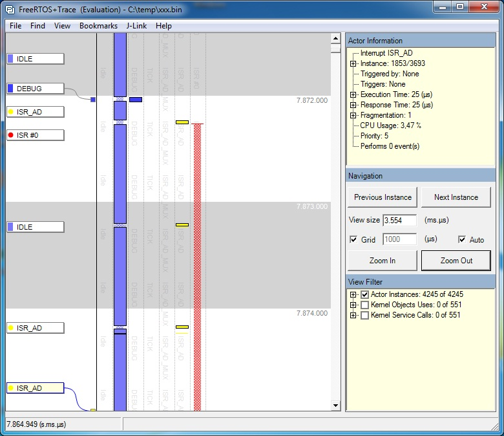Image resolution: width=504 pixels, height=436 pixels.
Task: Click the trace scrollbar down arrow
Action: (335, 406)
